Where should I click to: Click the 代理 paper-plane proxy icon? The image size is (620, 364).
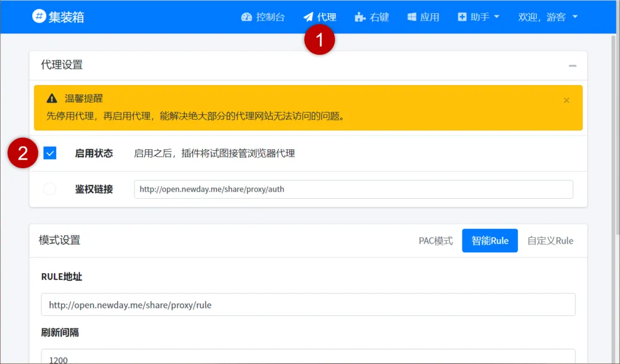[308, 17]
